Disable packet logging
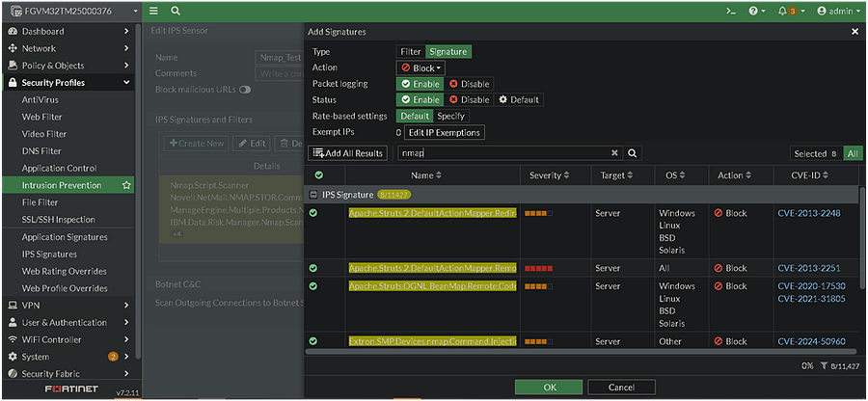This screenshot has width=868, height=401. point(470,84)
